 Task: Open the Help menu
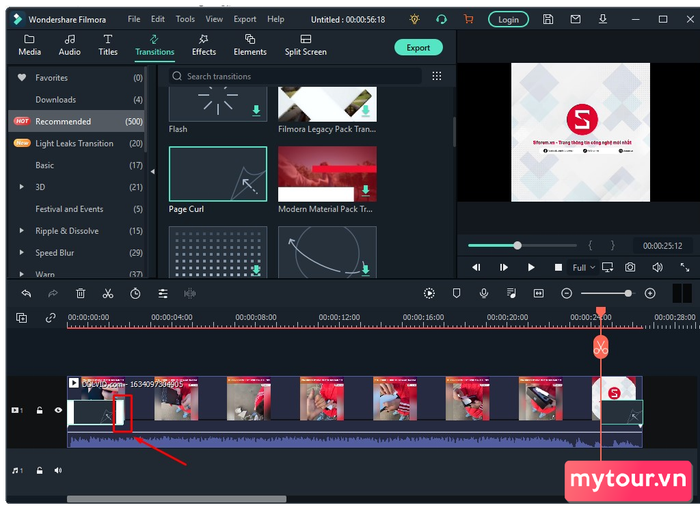click(x=275, y=19)
